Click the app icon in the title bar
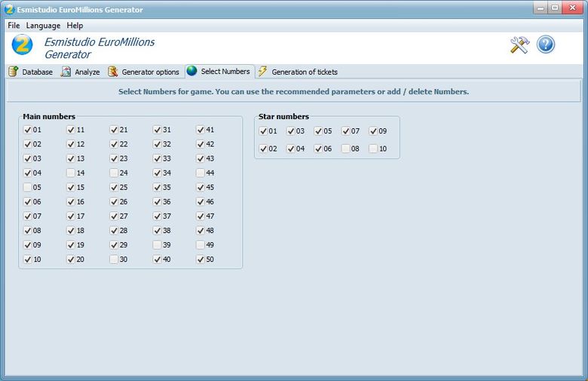 (10, 9)
